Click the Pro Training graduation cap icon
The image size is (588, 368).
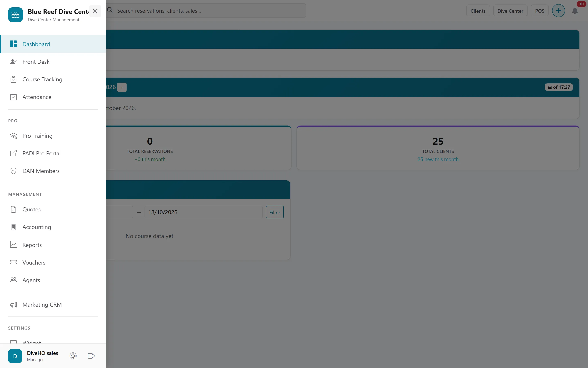(x=14, y=136)
